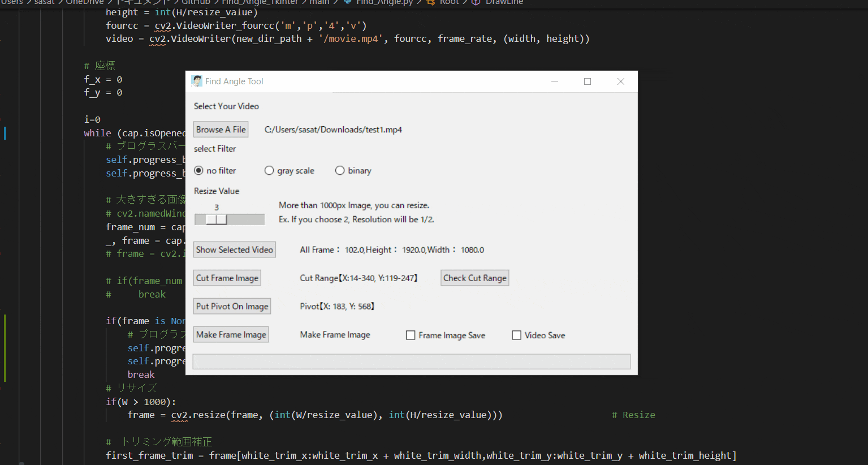
Task: Click the Check Cut Range button
Action: click(475, 278)
